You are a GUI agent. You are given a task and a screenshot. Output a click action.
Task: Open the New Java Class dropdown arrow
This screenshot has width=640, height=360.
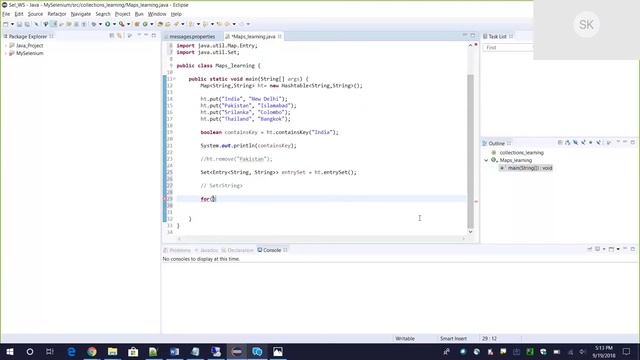151,24
